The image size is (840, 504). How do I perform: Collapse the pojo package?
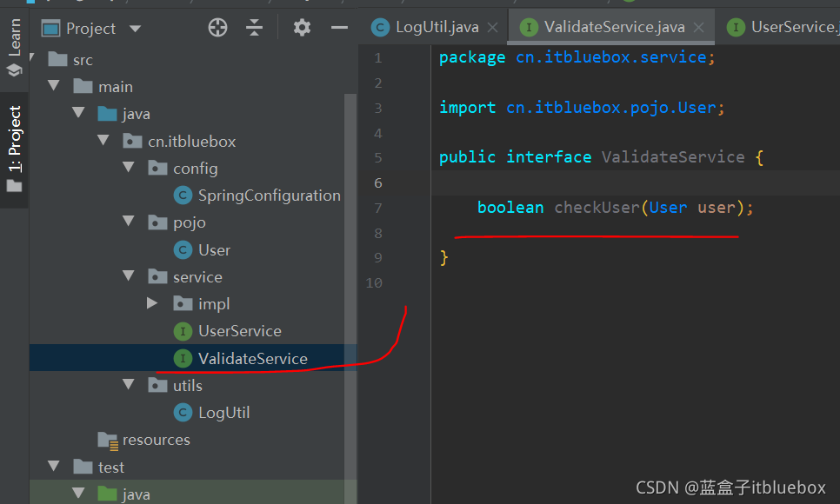pyautogui.click(x=129, y=221)
